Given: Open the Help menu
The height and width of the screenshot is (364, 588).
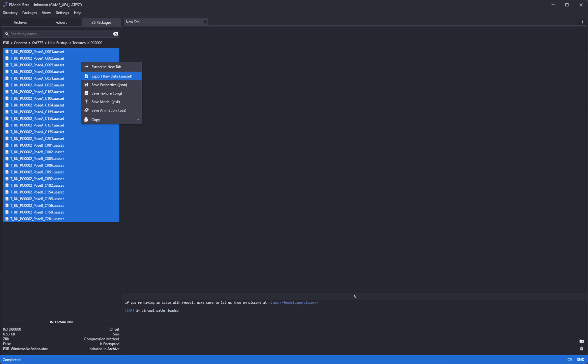Looking at the screenshot, I should [78, 13].
